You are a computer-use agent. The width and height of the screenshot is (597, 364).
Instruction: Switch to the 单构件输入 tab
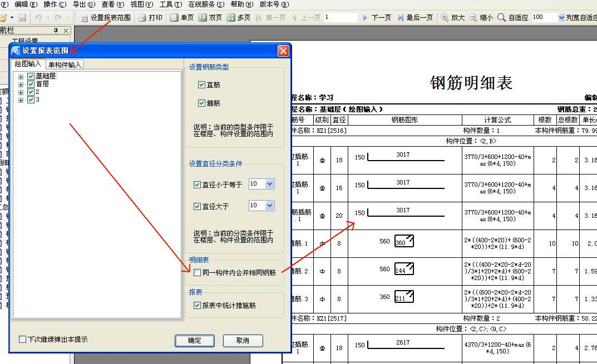(65, 64)
